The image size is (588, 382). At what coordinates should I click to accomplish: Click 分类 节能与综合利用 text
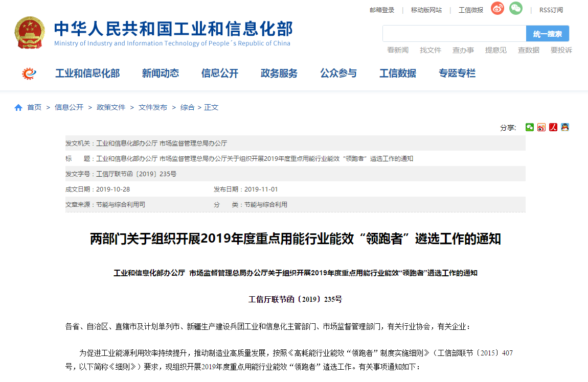pyautogui.click(x=266, y=205)
